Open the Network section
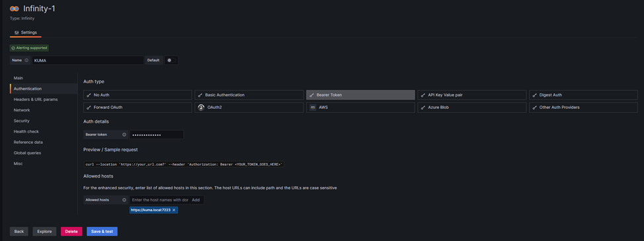Screen dimensions: 644x241 22,110
